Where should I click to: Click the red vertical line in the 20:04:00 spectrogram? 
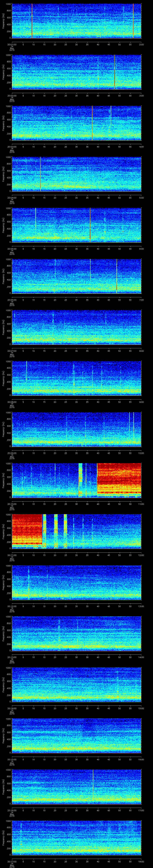coord(40,174)
